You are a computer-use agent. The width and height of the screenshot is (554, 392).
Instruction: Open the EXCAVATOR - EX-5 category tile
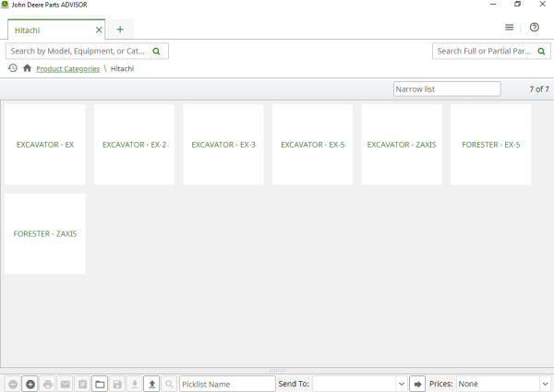point(312,145)
